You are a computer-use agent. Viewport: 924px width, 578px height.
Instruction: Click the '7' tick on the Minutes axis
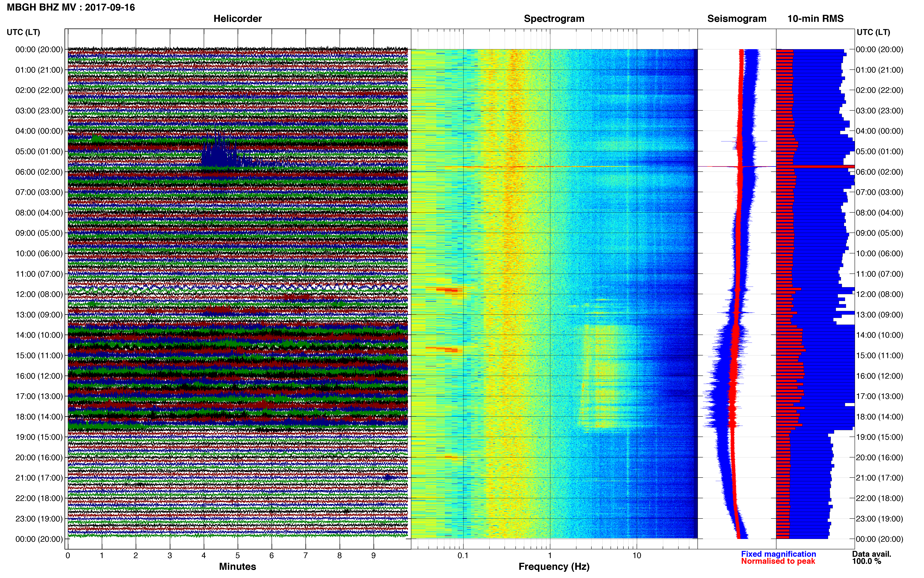(x=306, y=555)
